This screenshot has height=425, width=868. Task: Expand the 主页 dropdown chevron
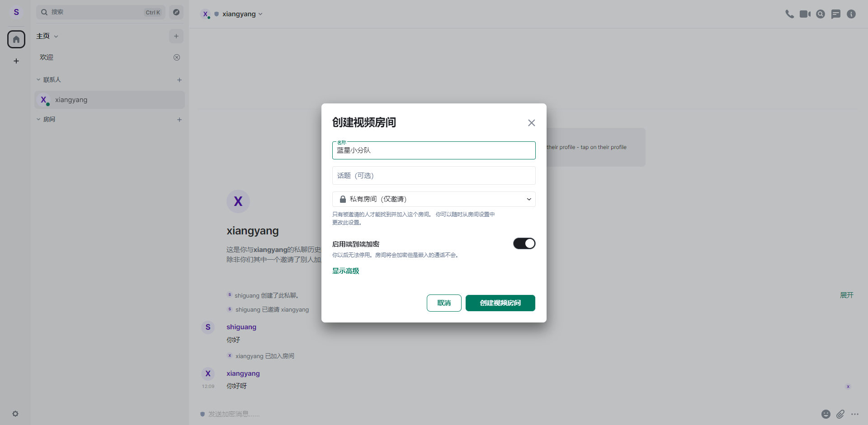pyautogui.click(x=56, y=37)
